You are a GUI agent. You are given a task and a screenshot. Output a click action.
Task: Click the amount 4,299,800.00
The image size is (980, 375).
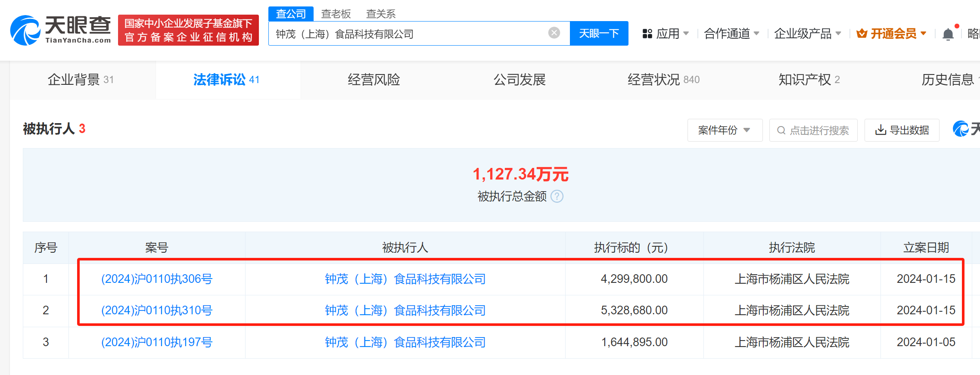coord(634,279)
